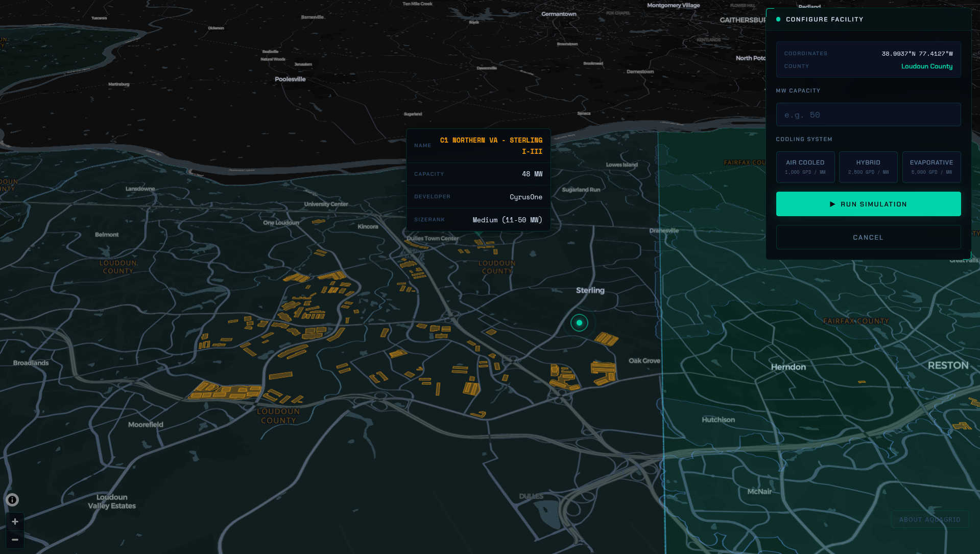Click the Sterling map label
The height and width of the screenshot is (554, 980).
(x=590, y=290)
